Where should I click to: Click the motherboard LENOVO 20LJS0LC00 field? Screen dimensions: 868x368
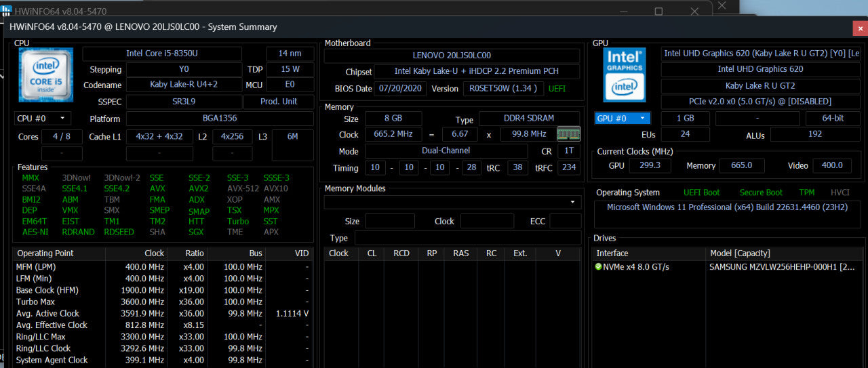pos(452,56)
